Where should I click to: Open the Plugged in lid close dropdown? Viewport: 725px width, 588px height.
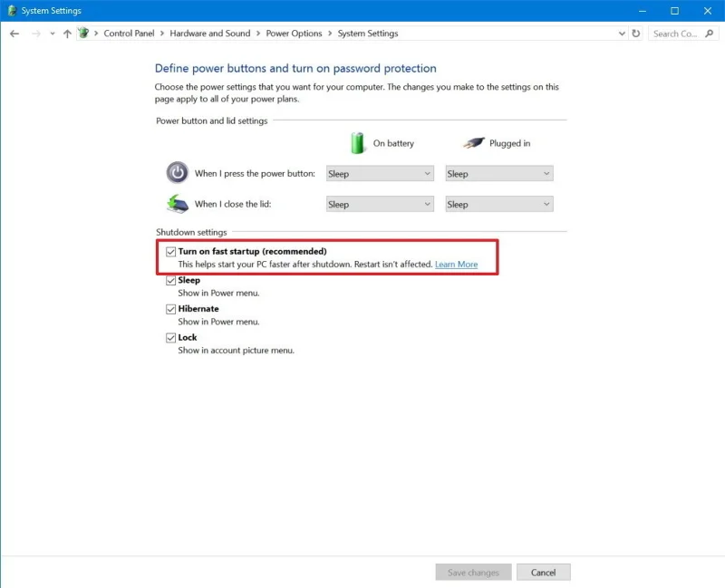click(x=498, y=204)
